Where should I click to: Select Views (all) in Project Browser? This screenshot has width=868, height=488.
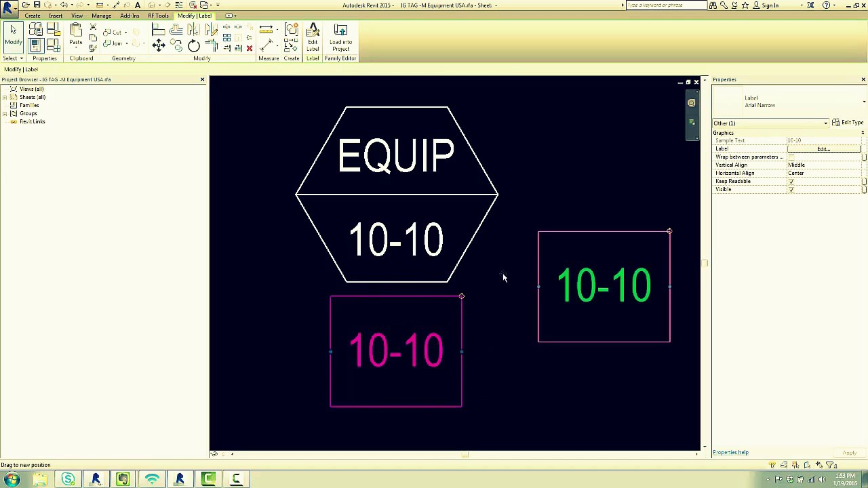pyautogui.click(x=32, y=89)
